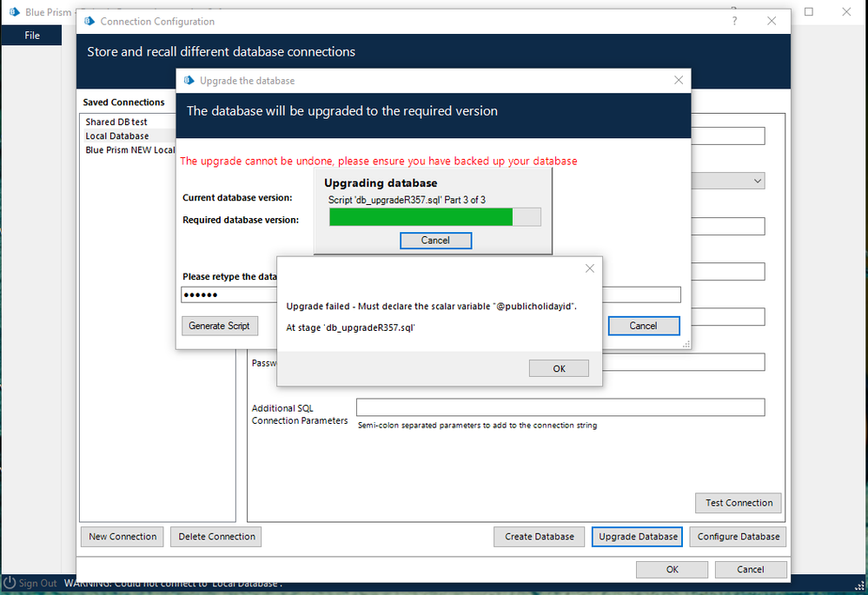Maximize the Blue Prism main window
Viewport: 868px width, 595px height.
pos(809,11)
